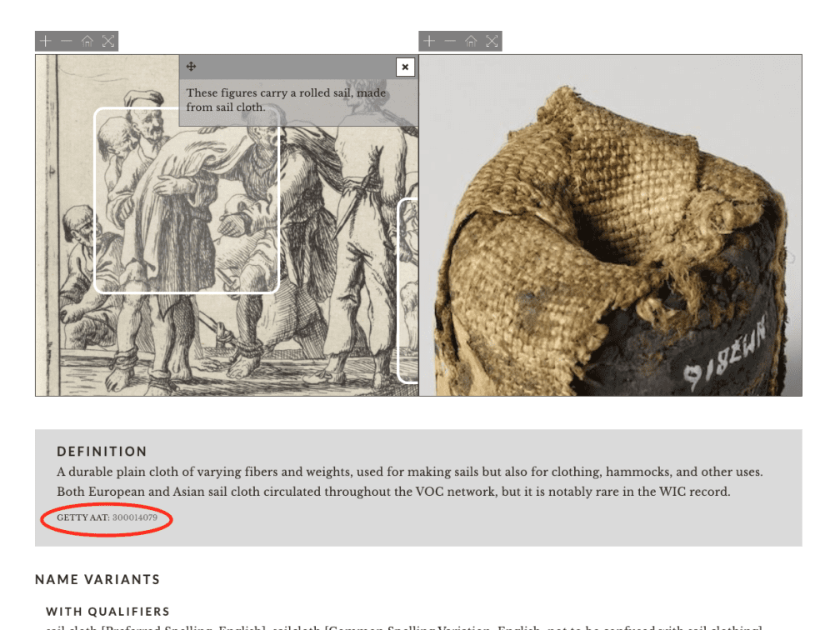Reset sail cloth photo viewer to home
840x630 pixels.
(x=471, y=42)
